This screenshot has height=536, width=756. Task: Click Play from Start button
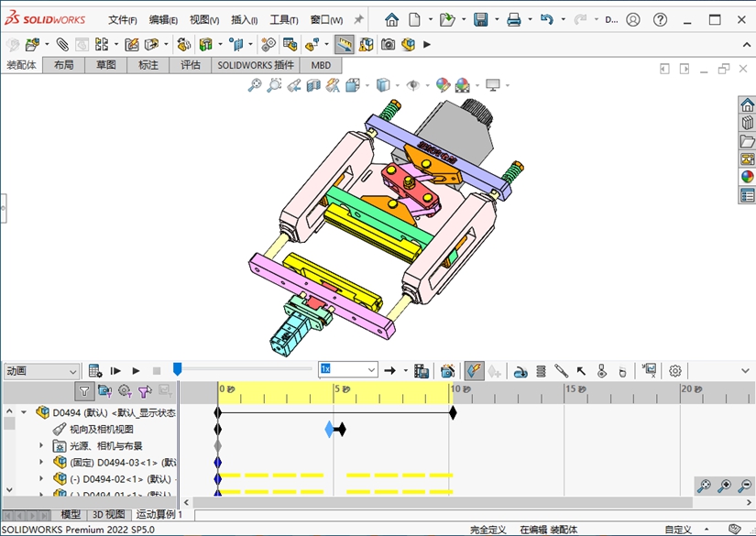tap(115, 371)
